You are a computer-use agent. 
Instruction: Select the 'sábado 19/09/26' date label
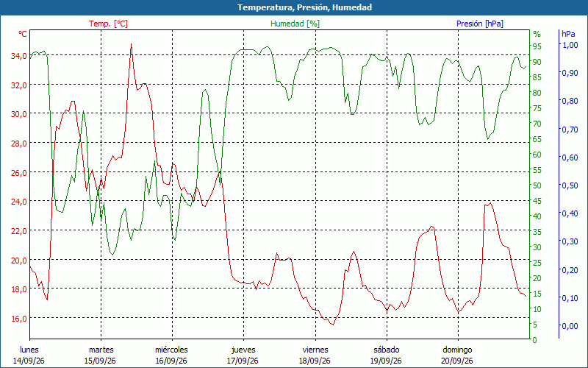coord(387,355)
